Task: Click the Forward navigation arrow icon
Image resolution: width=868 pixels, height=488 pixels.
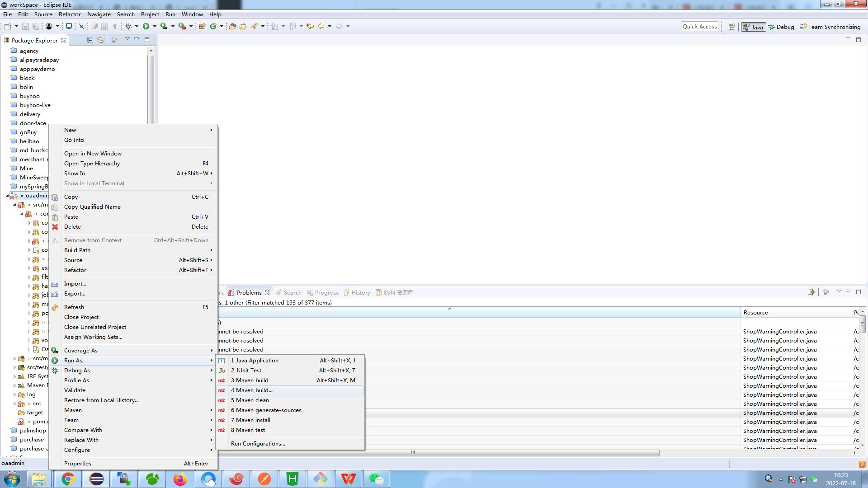Action: point(339,26)
